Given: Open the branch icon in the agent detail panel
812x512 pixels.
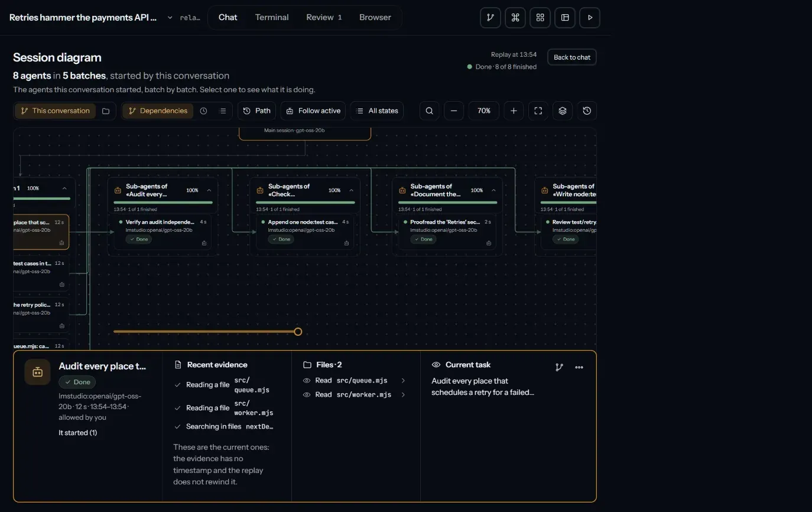Looking at the screenshot, I should click(560, 367).
